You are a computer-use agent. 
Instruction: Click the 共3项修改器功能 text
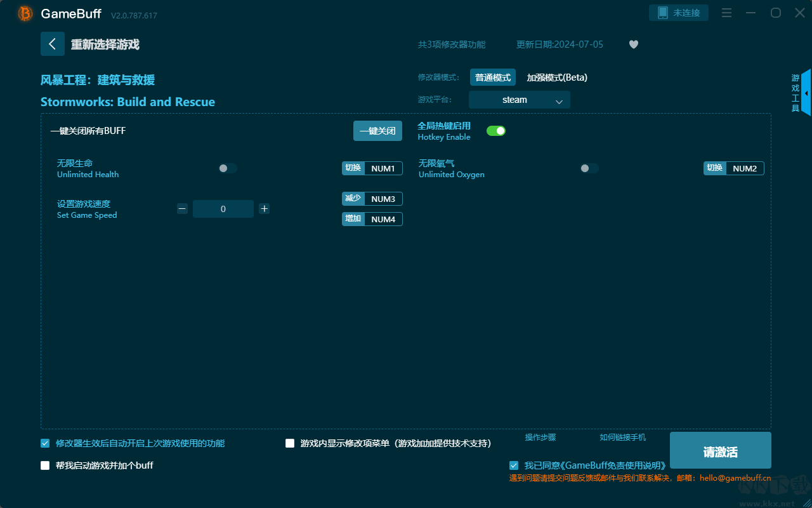point(452,44)
